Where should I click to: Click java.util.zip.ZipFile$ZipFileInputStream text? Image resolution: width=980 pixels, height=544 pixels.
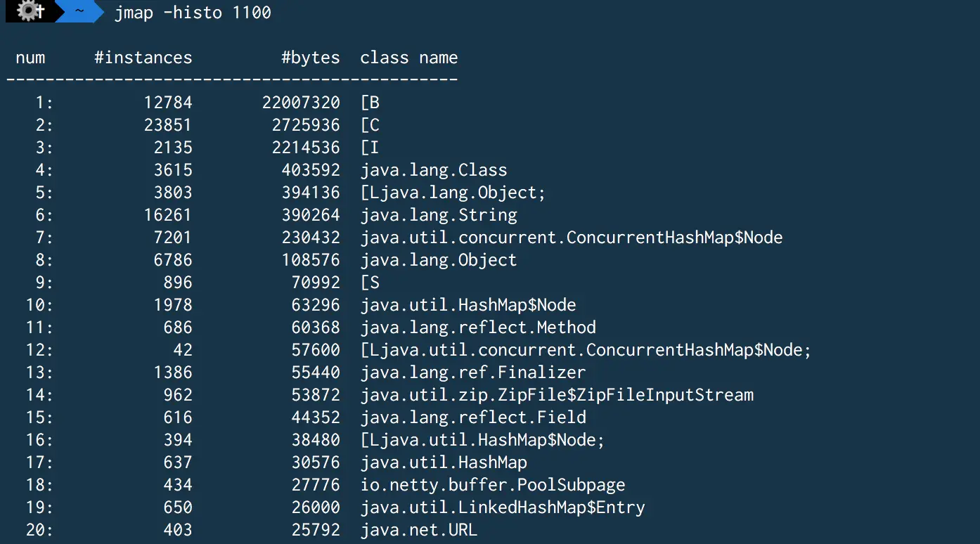[x=557, y=395]
